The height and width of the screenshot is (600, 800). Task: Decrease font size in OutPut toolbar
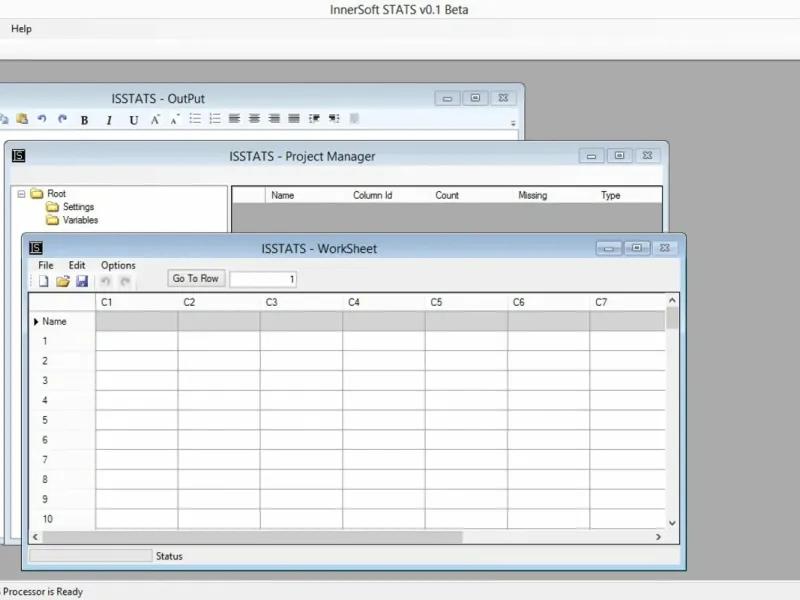tap(175, 119)
